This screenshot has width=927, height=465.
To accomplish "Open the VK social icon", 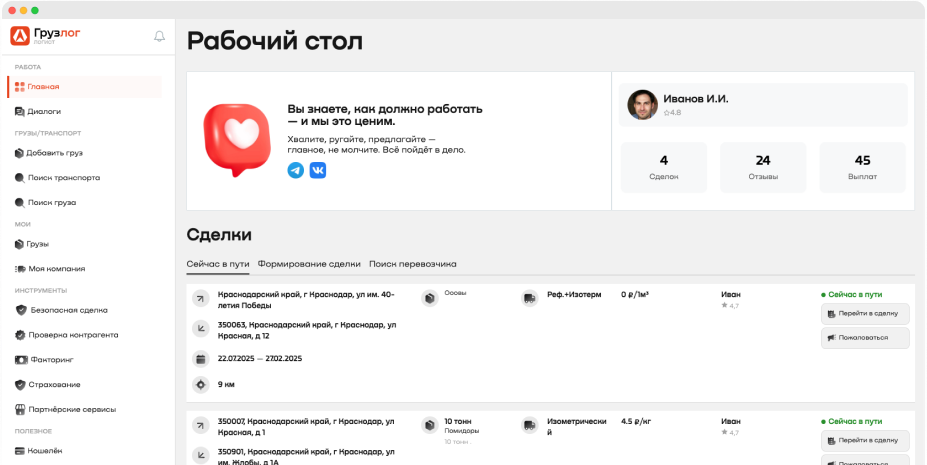I will [318, 170].
